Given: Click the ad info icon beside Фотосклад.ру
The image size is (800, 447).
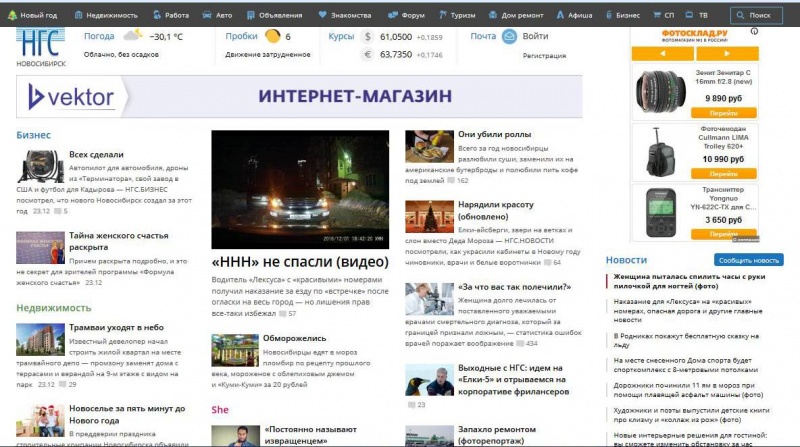Looking at the screenshot, I should tap(756, 30).
